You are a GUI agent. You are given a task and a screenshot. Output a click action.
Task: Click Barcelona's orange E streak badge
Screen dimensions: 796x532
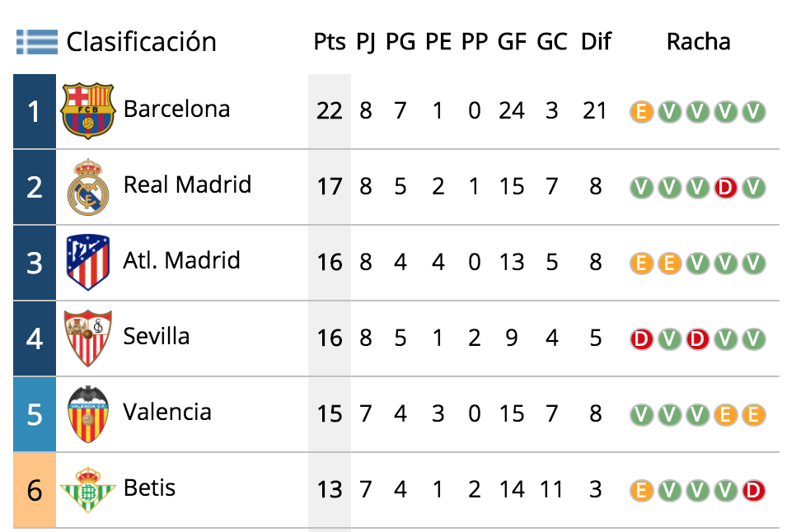click(641, 112)
